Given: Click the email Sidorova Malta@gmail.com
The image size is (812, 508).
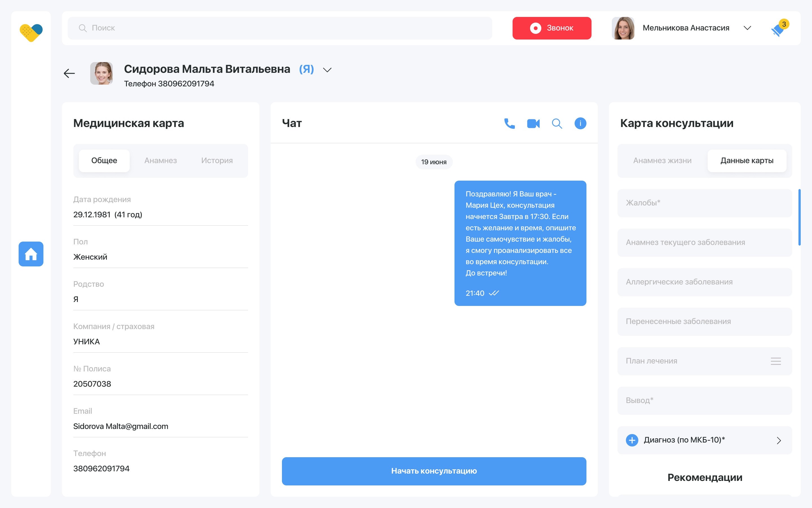Looking at the screenshot, I should pos(120,426).
